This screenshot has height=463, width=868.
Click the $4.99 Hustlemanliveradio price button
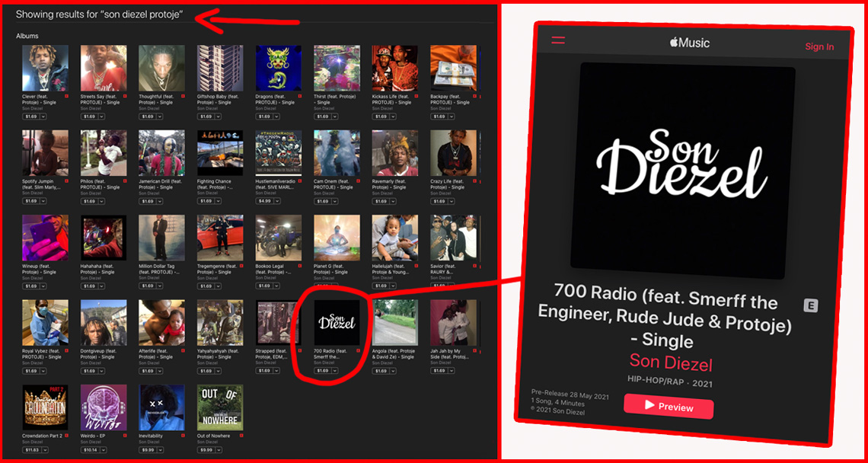[263, 202]
